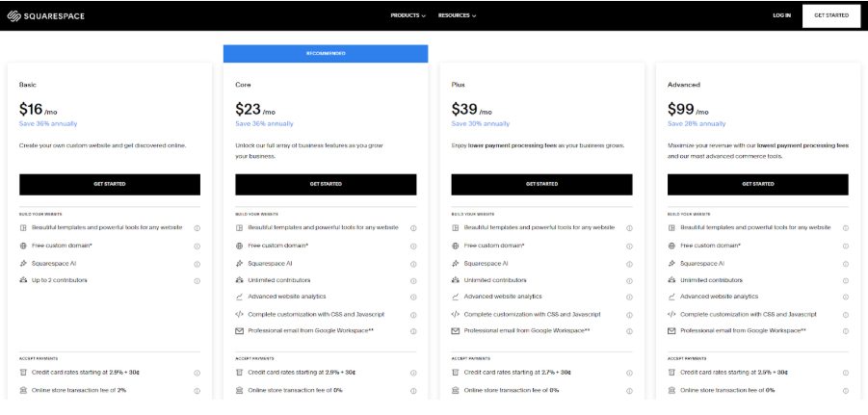Image resolution: width=868 pixels, height=415 pixels.
Task: Click Get Started under the Basic plan
Action: click(110, 184)
